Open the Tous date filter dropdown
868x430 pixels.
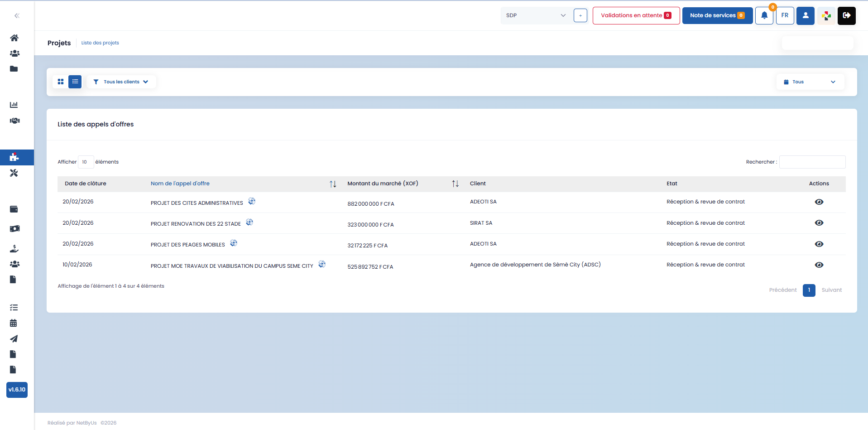(810, 82)
